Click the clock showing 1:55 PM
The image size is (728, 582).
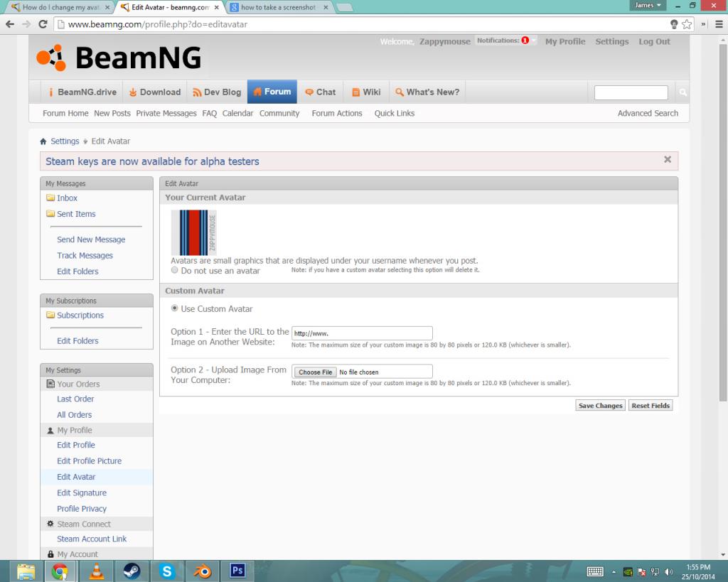click(x=698, y=567)
